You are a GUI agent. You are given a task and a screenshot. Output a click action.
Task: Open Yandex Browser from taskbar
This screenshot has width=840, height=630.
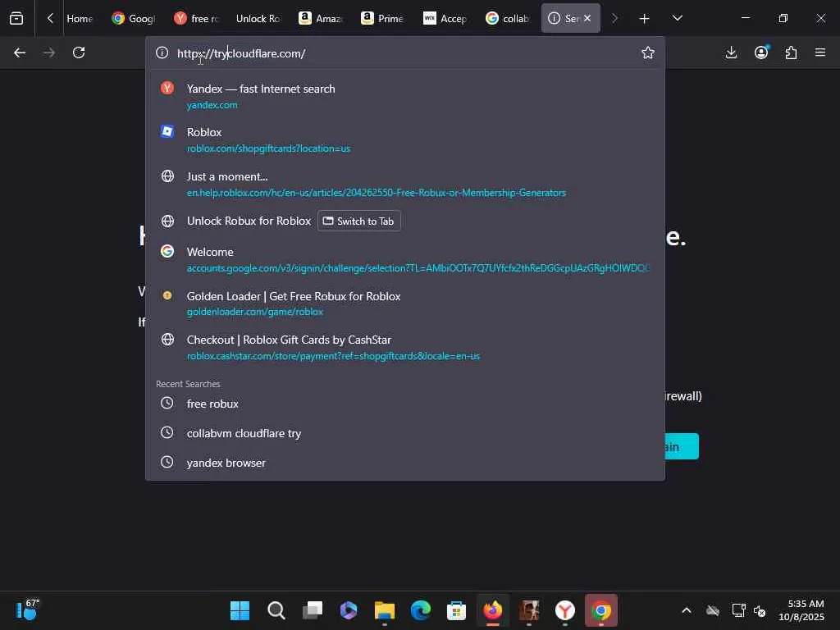point(564,610)
